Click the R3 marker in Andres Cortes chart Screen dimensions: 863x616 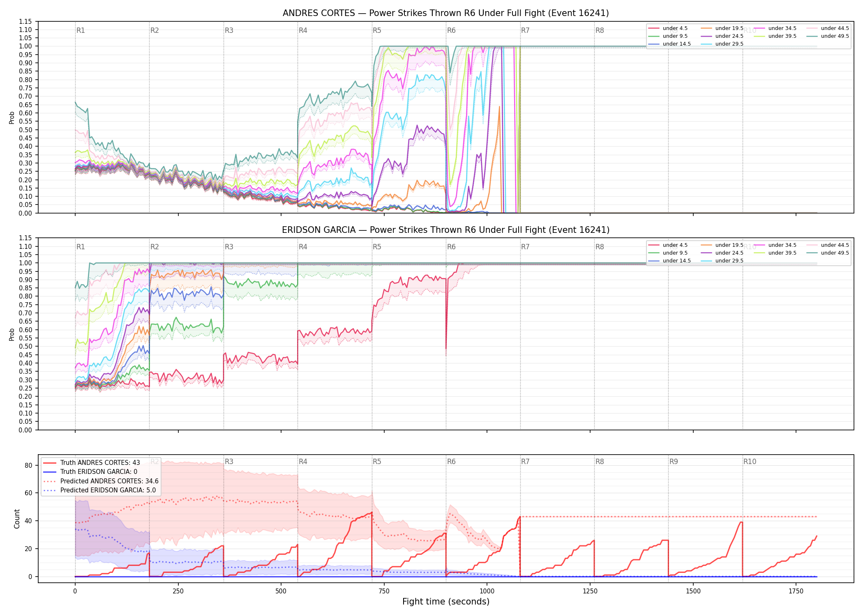(x=229, y=30)
